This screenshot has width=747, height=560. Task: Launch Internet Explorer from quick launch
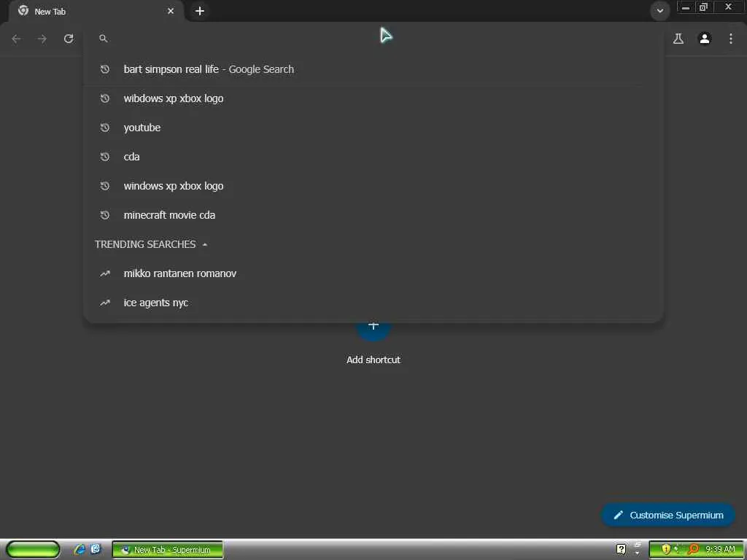pyautogui.click(x=80, y=549)
